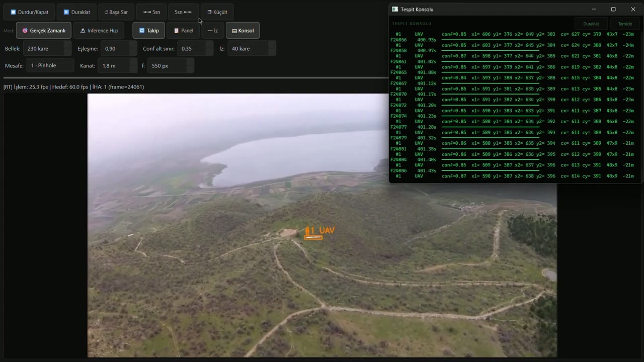
Task: Click the RT İşlem fps status text
Action: (73, 87)
